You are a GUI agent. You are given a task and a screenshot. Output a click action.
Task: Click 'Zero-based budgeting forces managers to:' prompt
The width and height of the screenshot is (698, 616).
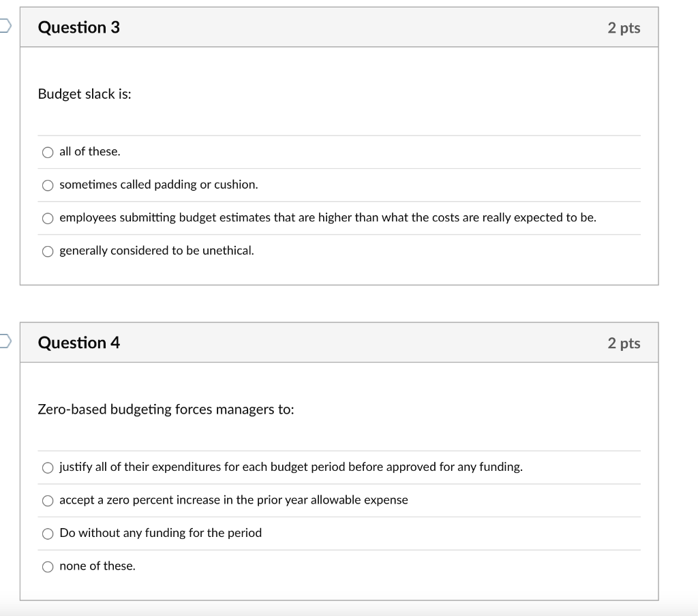pyautogui.click(x=166, y=410)
